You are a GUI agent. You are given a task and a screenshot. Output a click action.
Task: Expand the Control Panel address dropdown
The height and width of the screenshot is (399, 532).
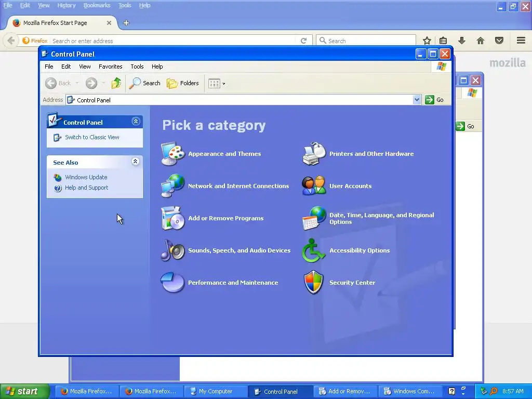coord(417,100)
